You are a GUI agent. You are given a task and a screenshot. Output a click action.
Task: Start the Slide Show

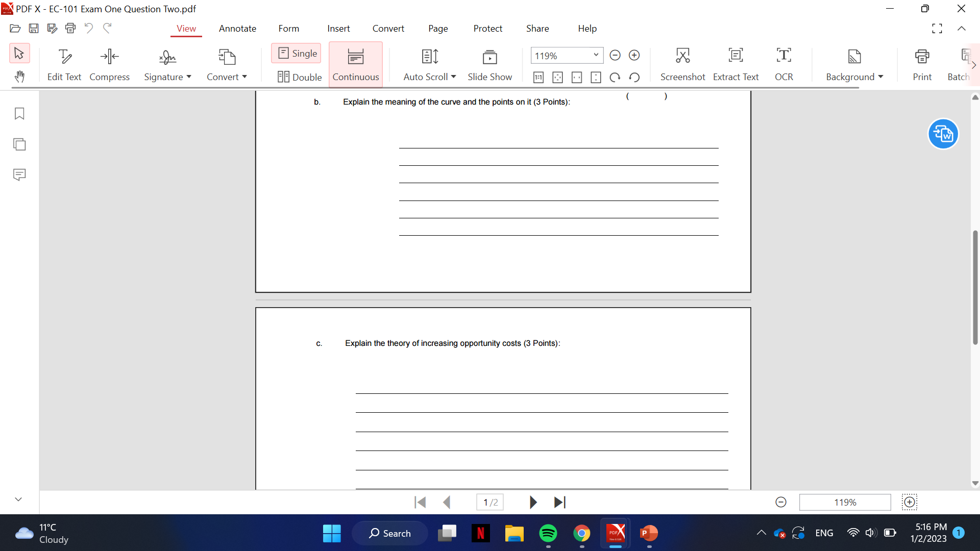490,64
